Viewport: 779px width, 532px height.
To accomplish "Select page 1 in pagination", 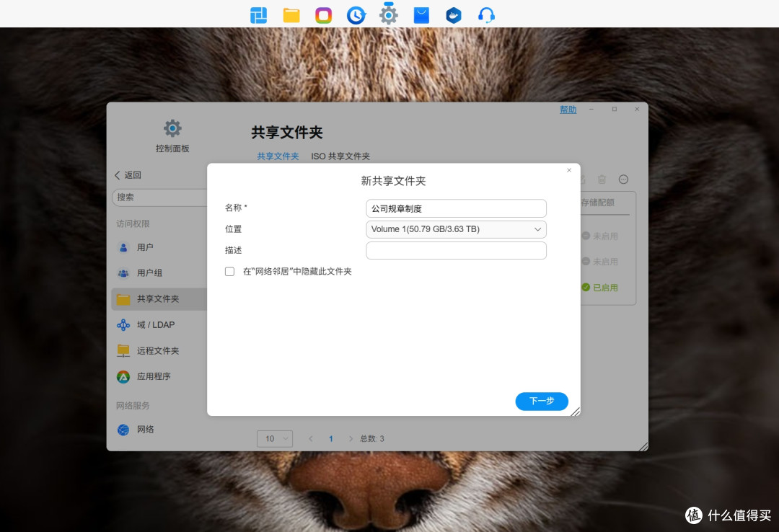I will [331, 438].
